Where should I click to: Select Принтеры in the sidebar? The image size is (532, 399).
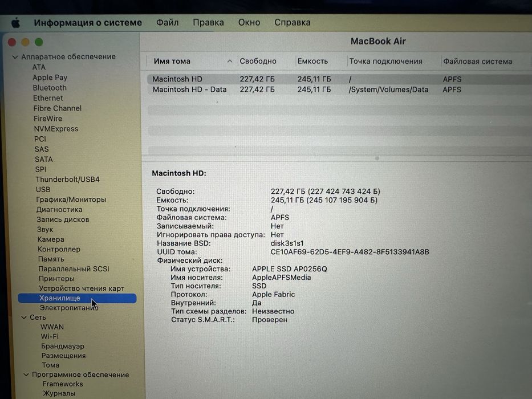(56, 279)
